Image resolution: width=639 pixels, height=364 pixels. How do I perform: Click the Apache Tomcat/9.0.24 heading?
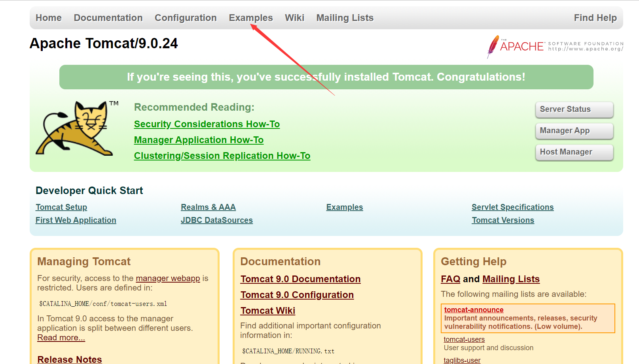104,43
